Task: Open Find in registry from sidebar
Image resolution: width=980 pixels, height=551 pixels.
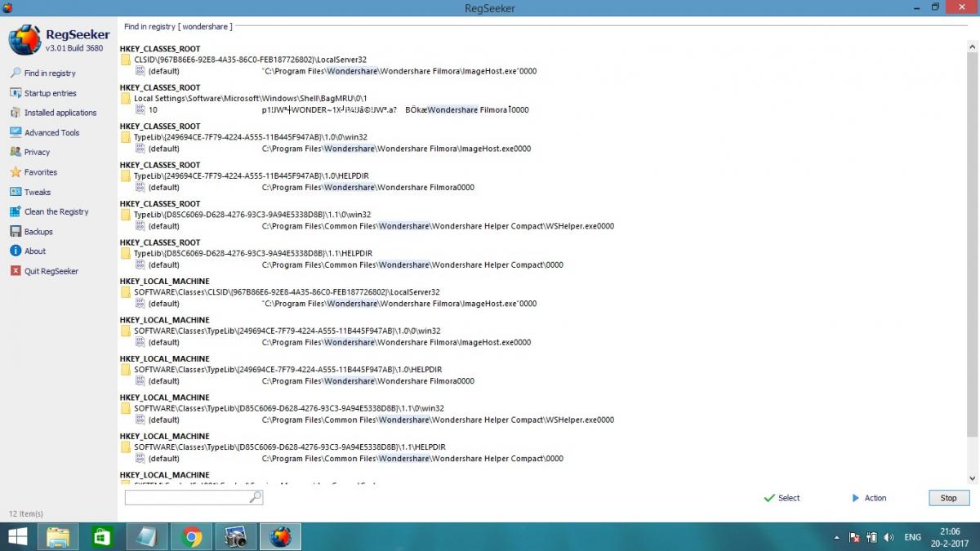Action: pyautogui.click(x=49, y=73)
